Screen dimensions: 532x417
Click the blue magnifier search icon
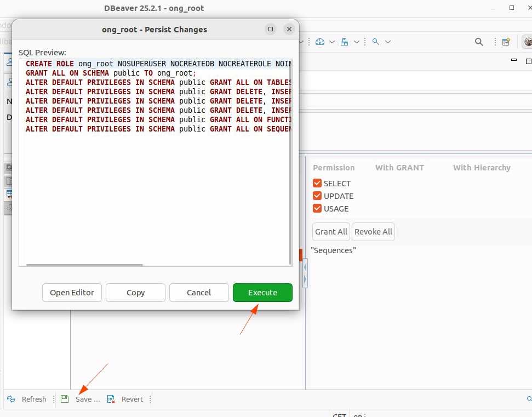point(376,42)
